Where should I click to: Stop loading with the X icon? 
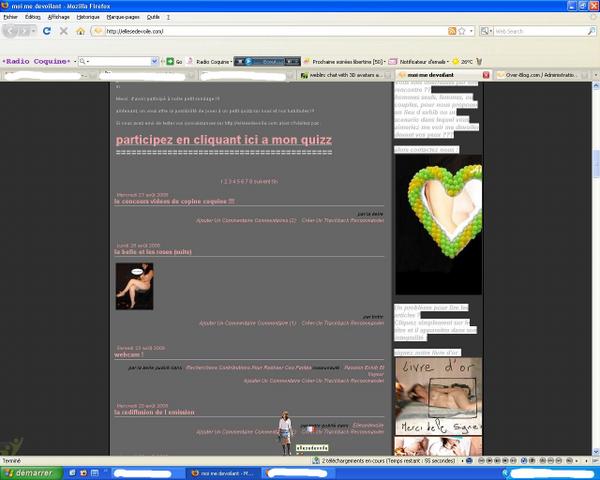(64, 31)
